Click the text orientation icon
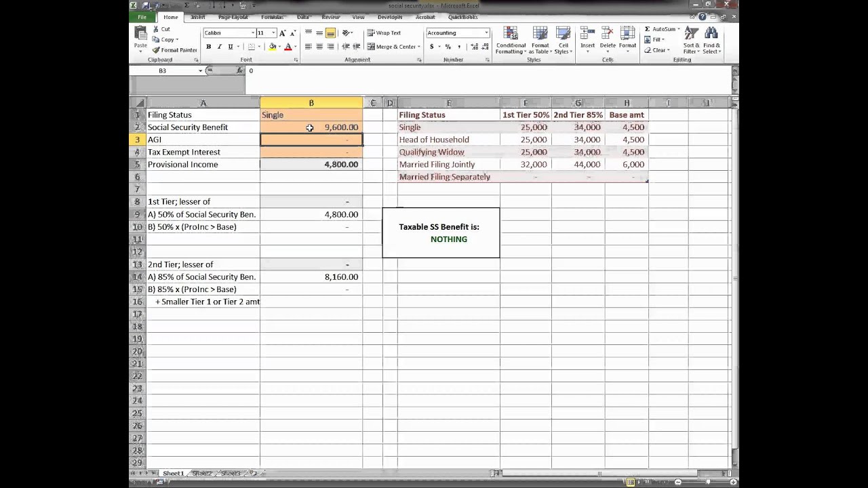 point(347,33)
